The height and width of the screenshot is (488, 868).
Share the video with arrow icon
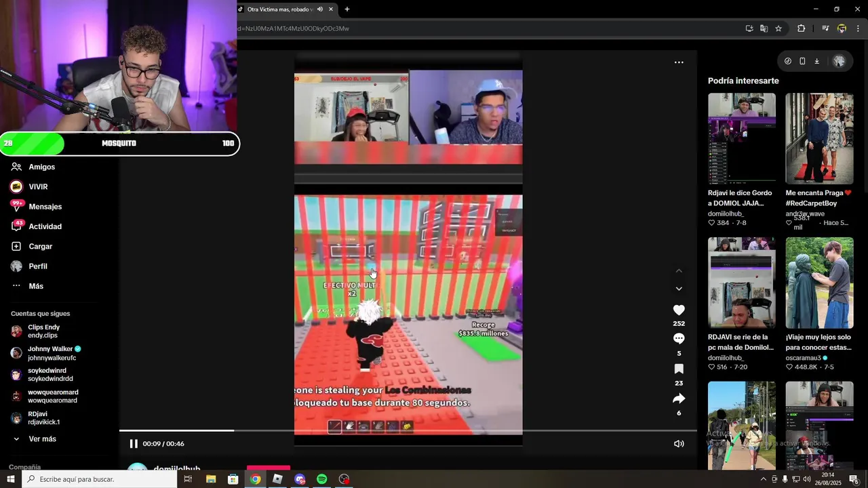[x=679, y=399]
